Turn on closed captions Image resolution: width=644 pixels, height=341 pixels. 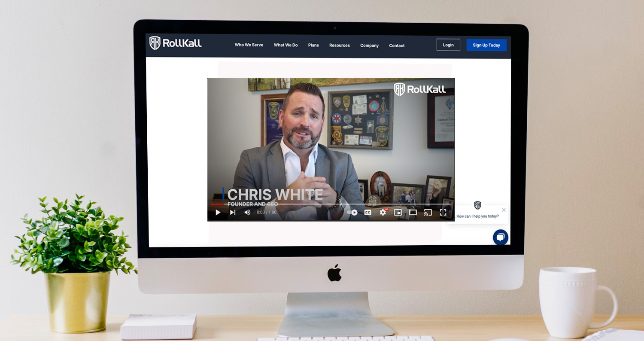[368, 212]
